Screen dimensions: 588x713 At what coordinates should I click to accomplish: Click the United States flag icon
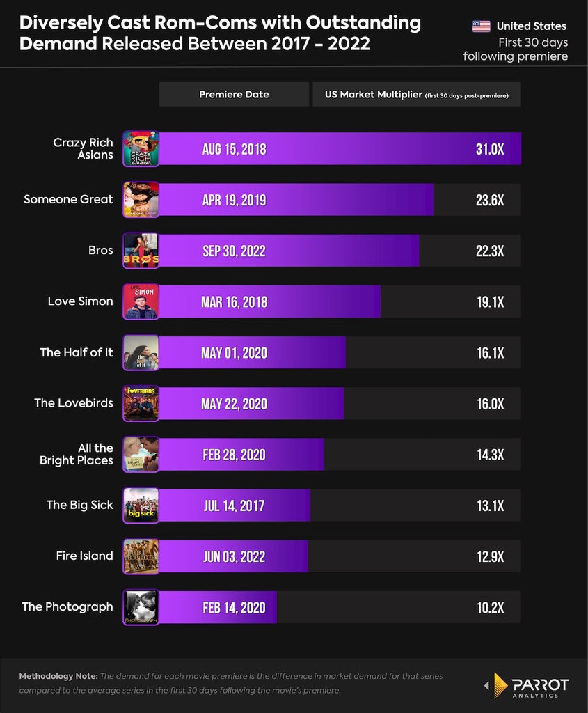pos(482,26)
